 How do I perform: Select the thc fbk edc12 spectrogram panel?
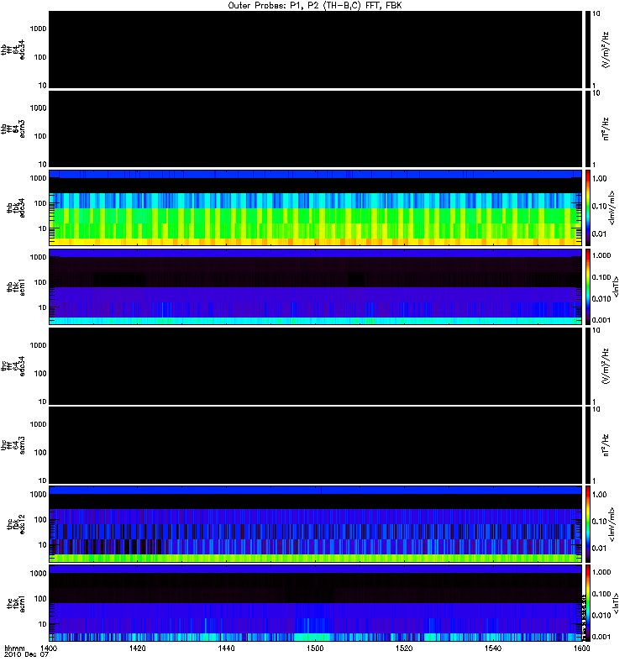316,523
